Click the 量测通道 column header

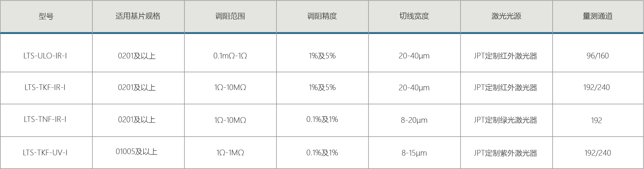(x=598, y=16)
